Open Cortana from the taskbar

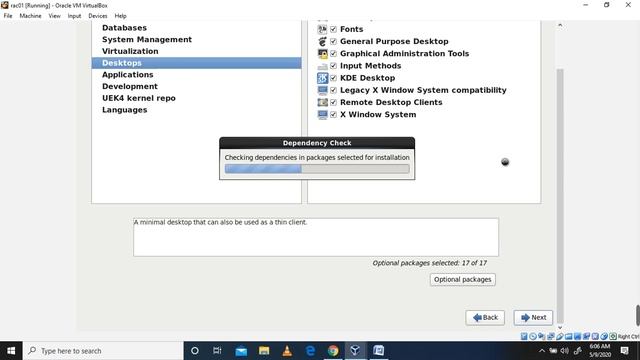pyautogui.click(x=195, y=351)
